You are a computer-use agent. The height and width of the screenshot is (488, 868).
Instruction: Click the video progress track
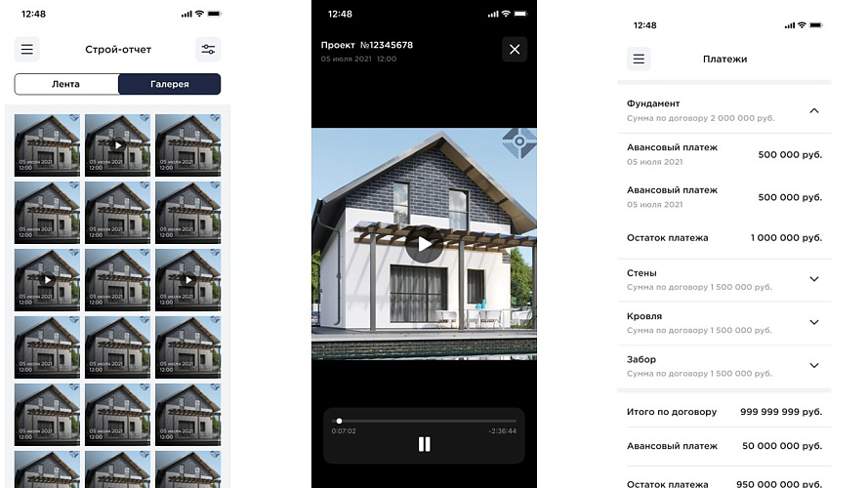[424, 421]
